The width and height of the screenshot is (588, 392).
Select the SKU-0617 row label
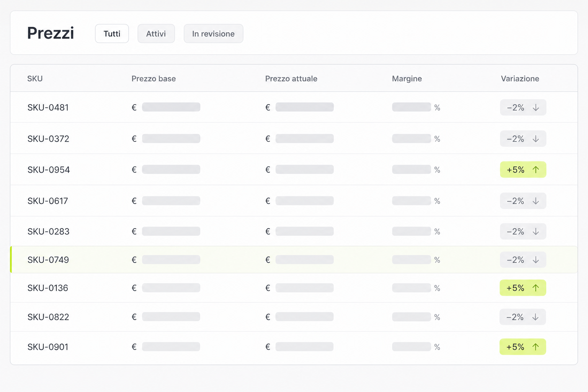pos(47,201)
